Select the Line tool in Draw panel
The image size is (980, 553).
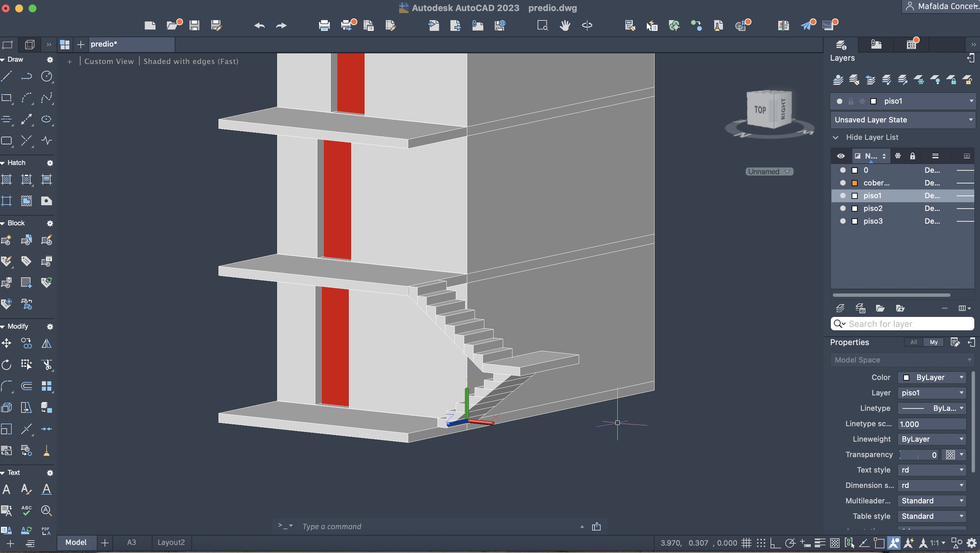point(6,76)
